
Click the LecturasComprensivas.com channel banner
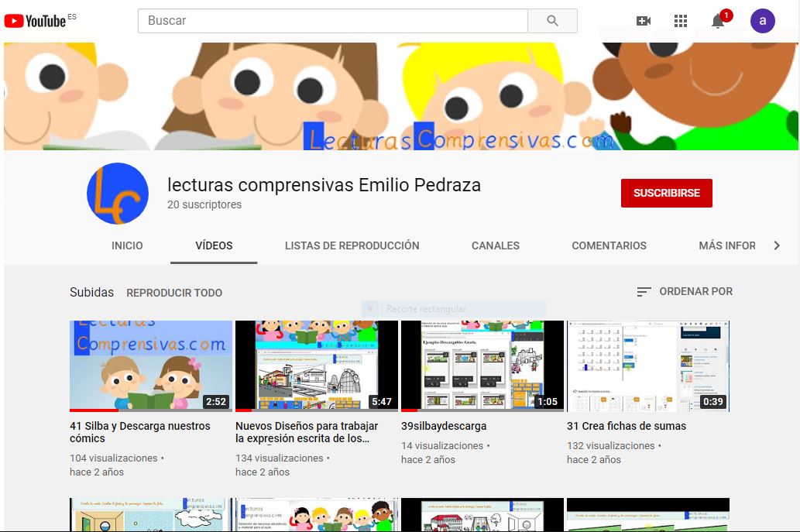401,96
